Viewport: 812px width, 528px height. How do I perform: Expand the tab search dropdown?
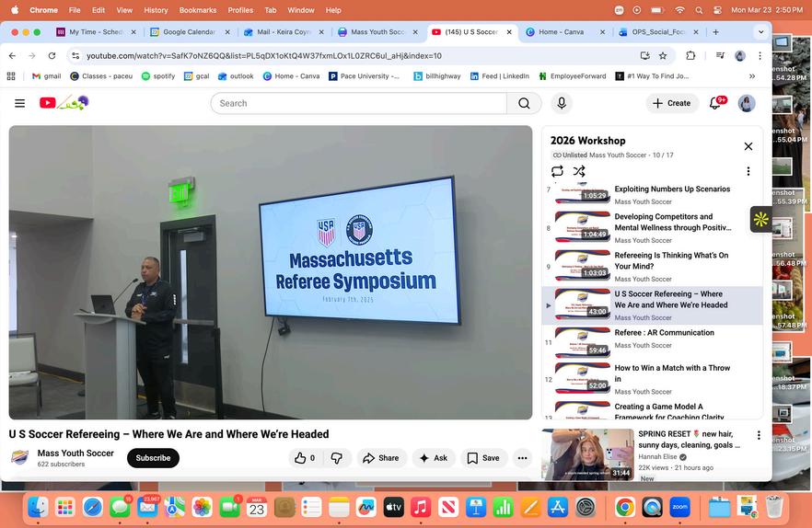pyautogui.click(x=760, y=32)
